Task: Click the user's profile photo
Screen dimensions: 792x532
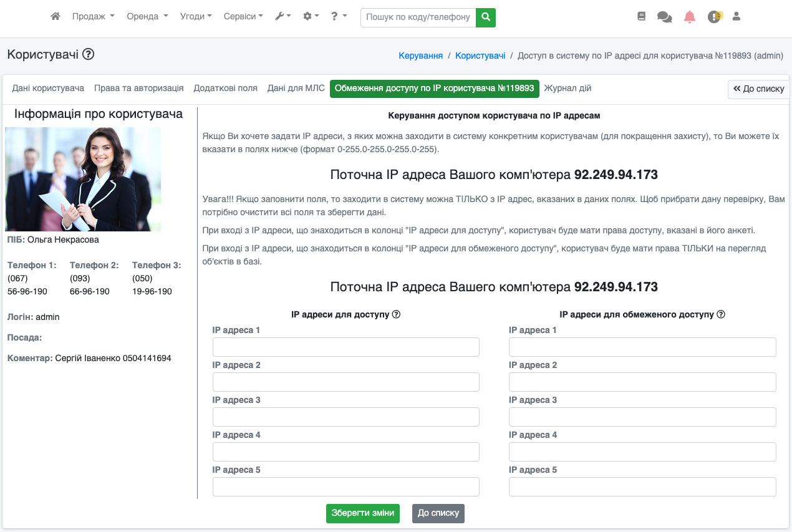Action: click(83, 179)
